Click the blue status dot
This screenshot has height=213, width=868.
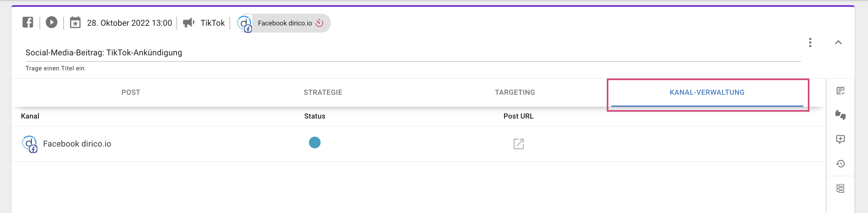(x=315, y=142)
